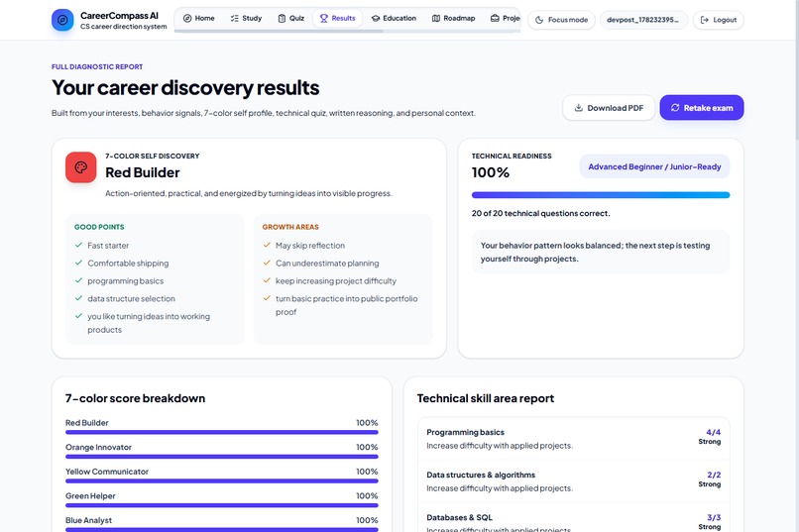Open the Home tab
Image resolution: width=799 pixels, height=532 pixels.
[198, 18]
